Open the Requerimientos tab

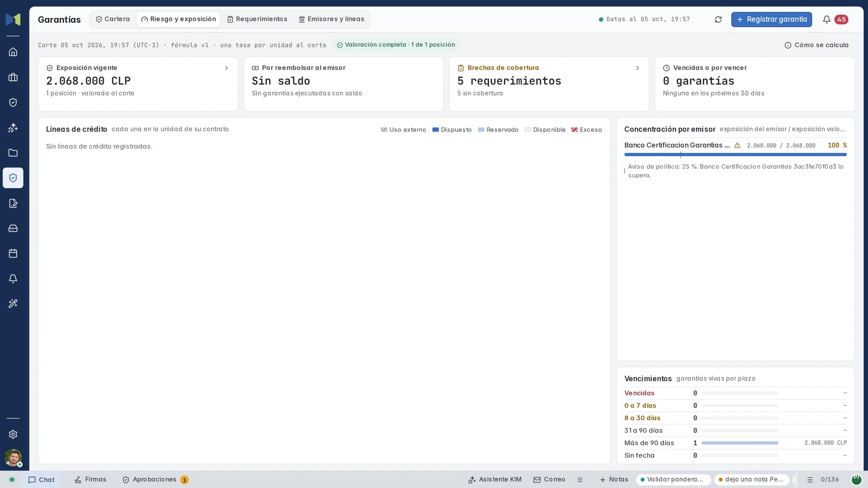257,19
